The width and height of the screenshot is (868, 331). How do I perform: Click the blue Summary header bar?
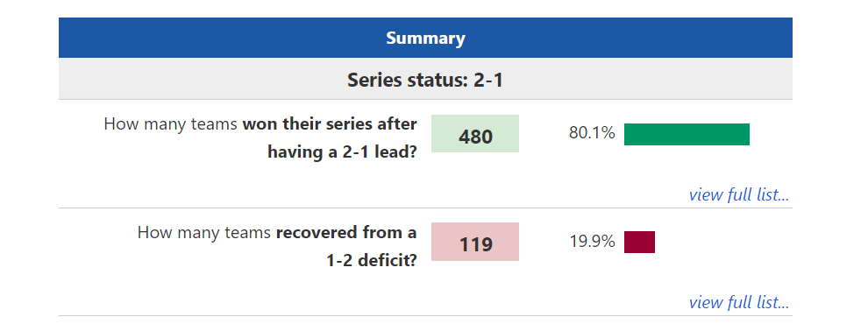[425, 38]
